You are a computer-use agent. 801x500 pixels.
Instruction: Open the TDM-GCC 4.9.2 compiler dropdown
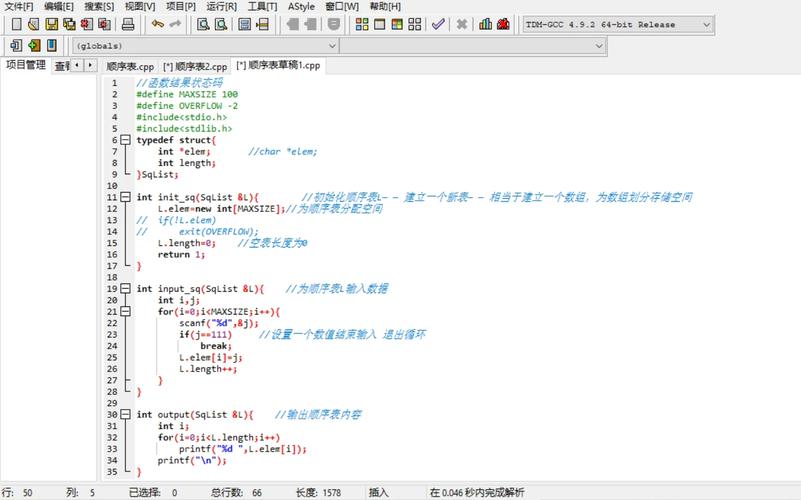pos(618,25)
